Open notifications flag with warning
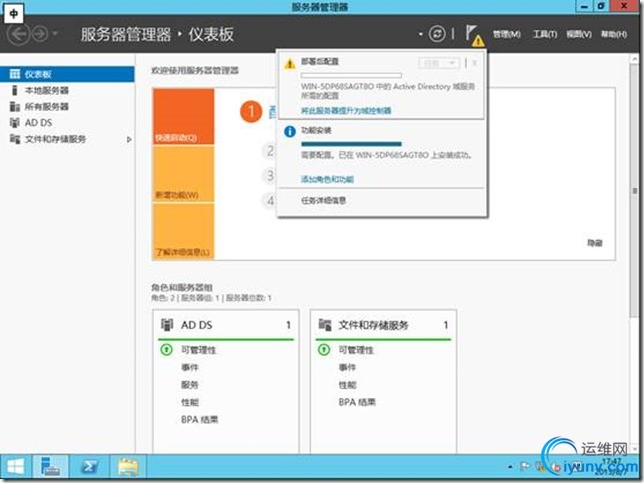The image size is (644, 483). tap(474, 35)
